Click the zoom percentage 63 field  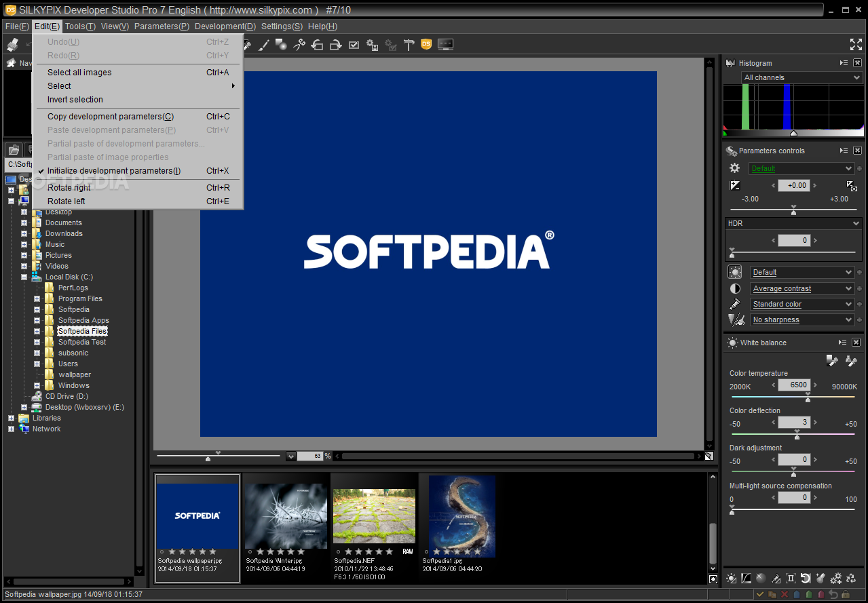[309, 456]
